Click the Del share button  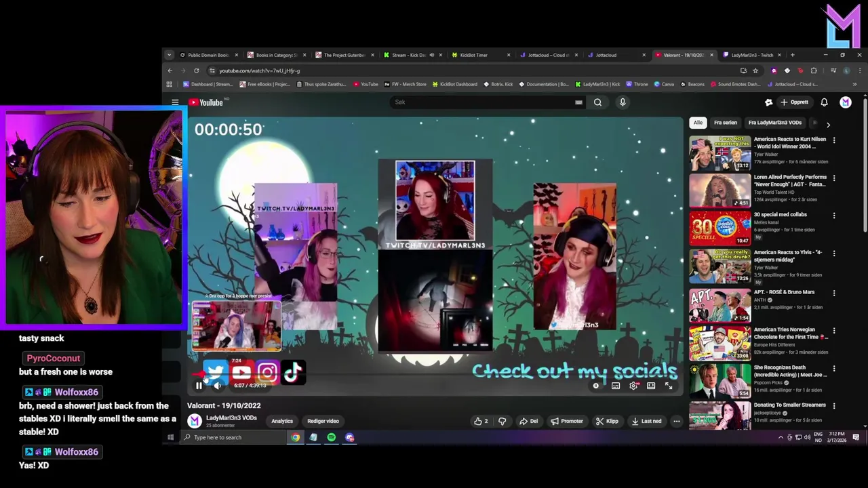tap(528, 421)
